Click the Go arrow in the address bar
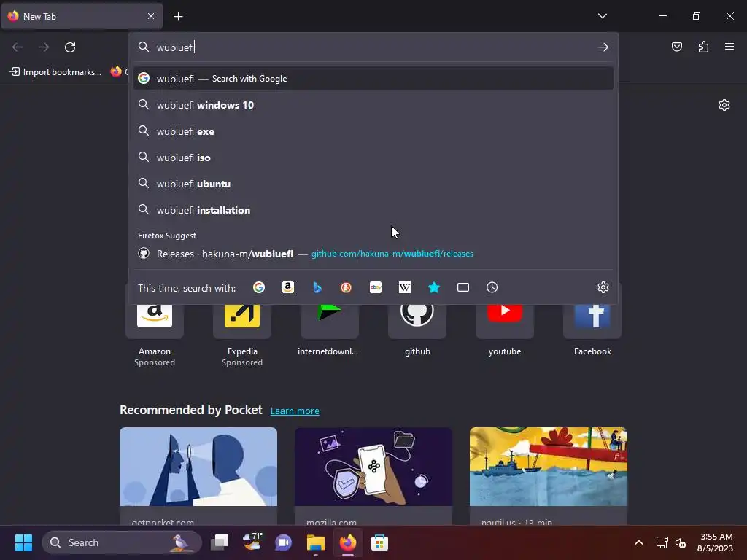Viewport: 747px width, 560px height. click(x=603, y=47)
